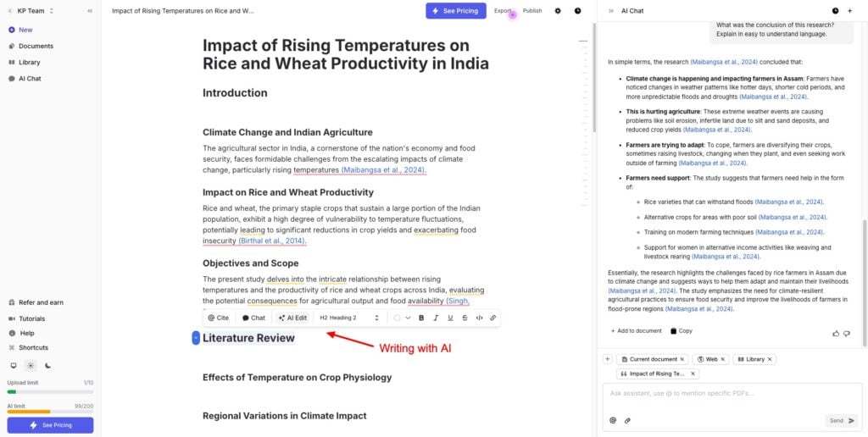Open Library in the left sidebar

click(x=29, y=62)
